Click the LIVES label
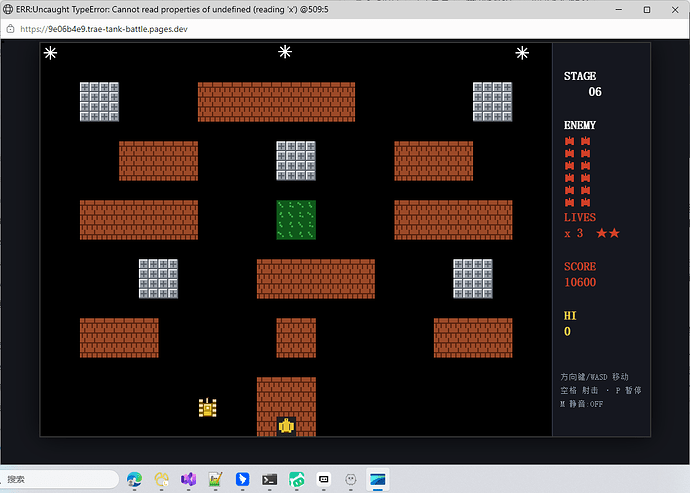The width and height of the screenshot is (690, 493). pos(580,217)
